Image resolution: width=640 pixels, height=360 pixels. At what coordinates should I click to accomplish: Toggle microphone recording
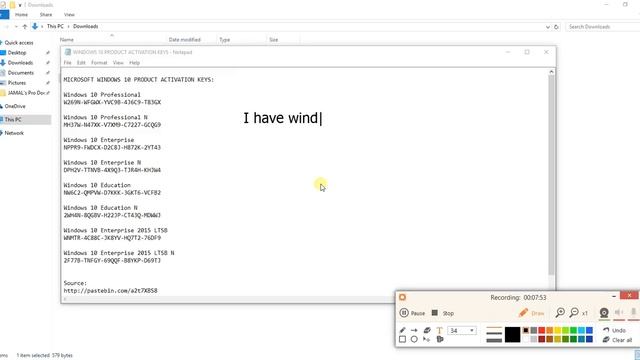click(x=633, y=313)
